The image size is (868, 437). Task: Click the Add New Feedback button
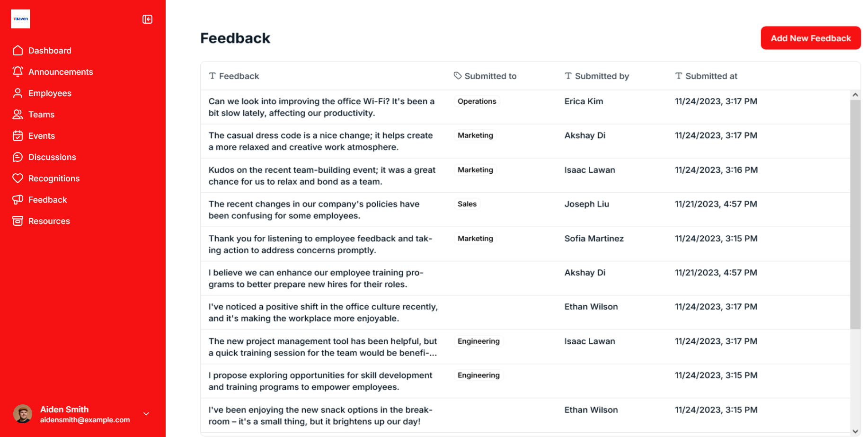pos(810,38)
